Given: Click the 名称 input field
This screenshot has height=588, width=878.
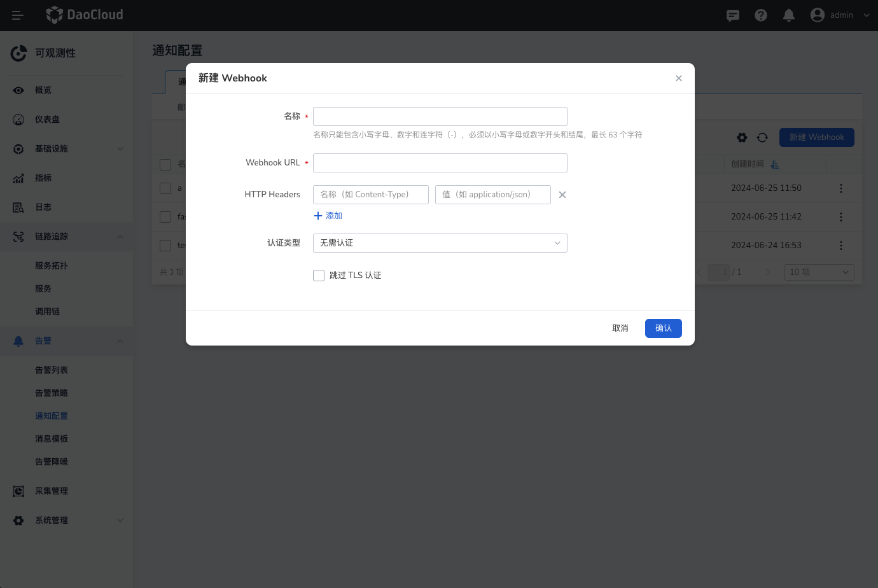Looking at the screenshot, I should pyautogui.click(x=440, y=116).
